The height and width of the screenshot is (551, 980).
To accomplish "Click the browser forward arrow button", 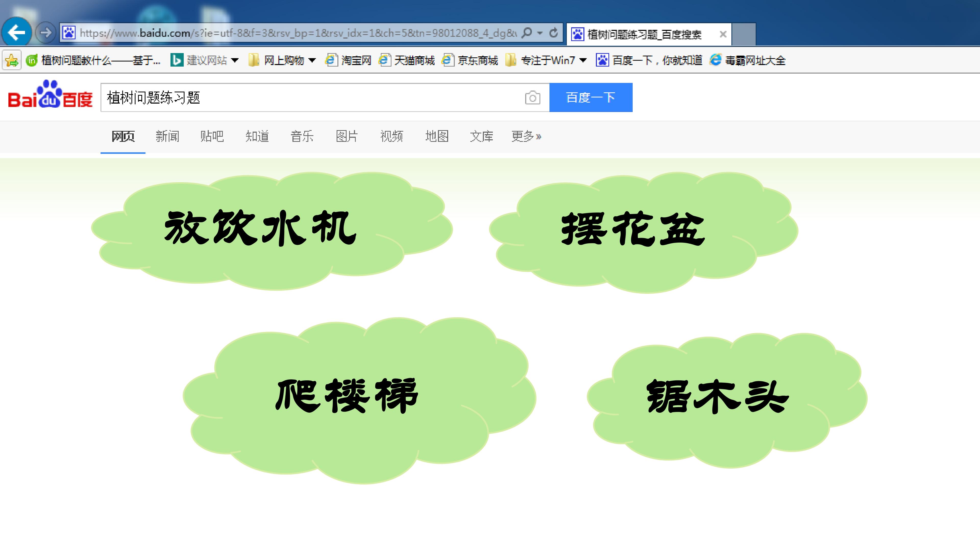I will pos(46,33).
